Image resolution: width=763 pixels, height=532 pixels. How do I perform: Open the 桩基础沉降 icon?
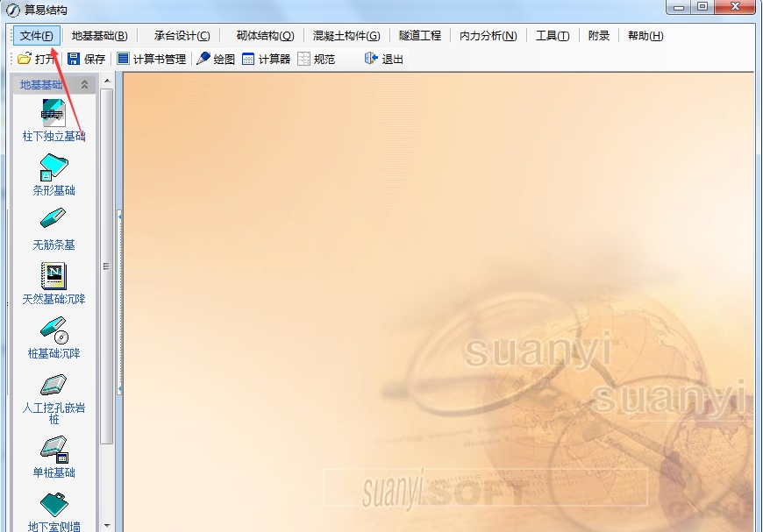pos(54,330)
